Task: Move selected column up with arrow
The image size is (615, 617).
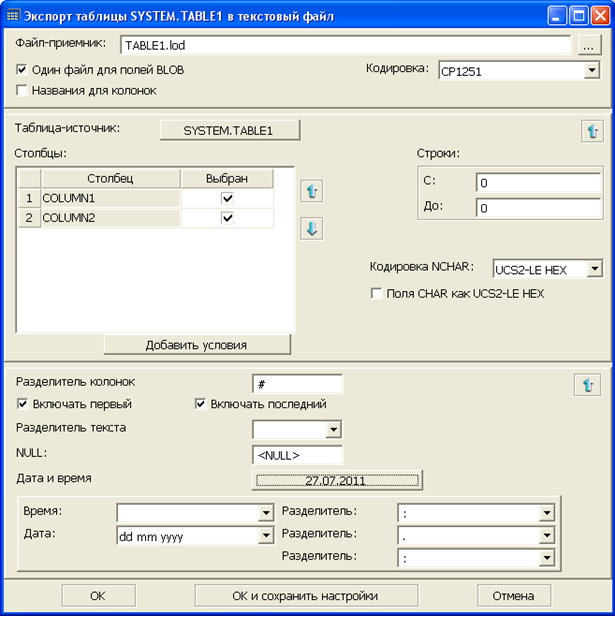Action: [311, 191]
